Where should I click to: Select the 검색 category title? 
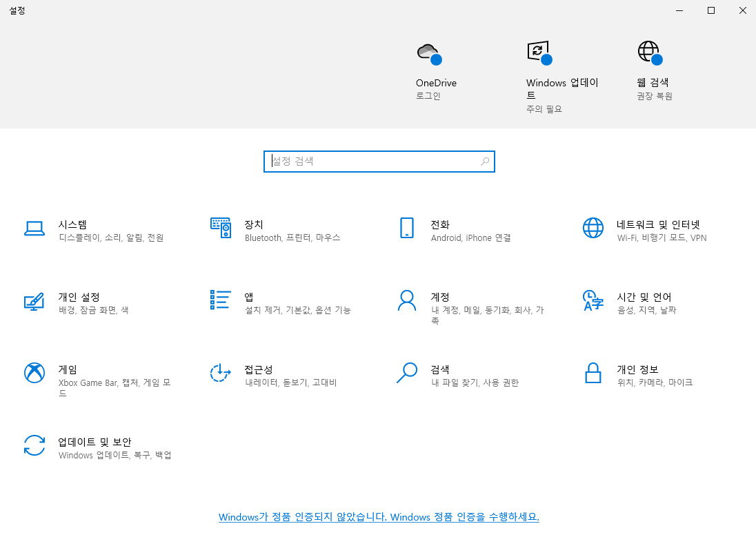coord(440,369)
